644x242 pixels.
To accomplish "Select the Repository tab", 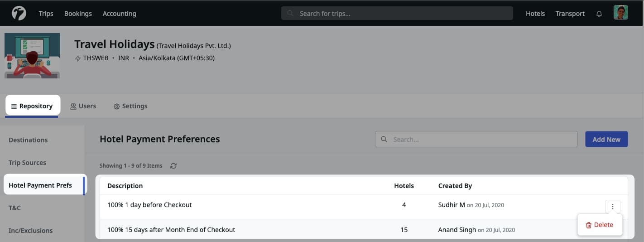I will click(x=32, y=106).
